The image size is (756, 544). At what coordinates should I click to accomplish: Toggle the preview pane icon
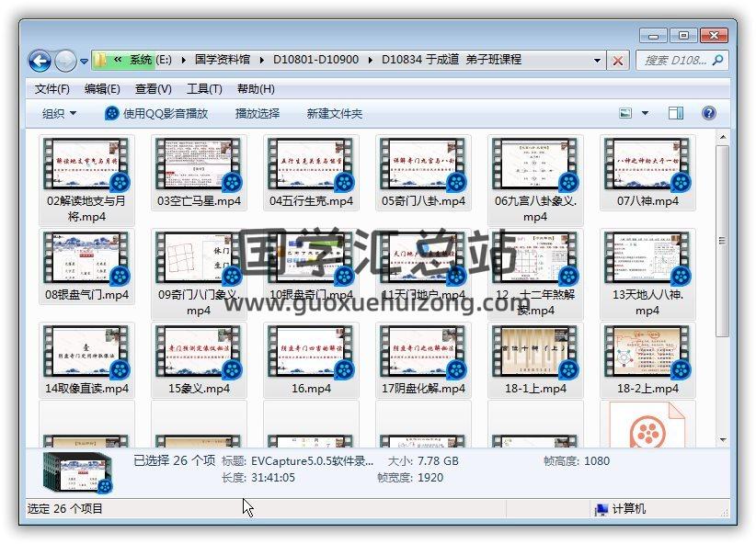pos(675,113)
